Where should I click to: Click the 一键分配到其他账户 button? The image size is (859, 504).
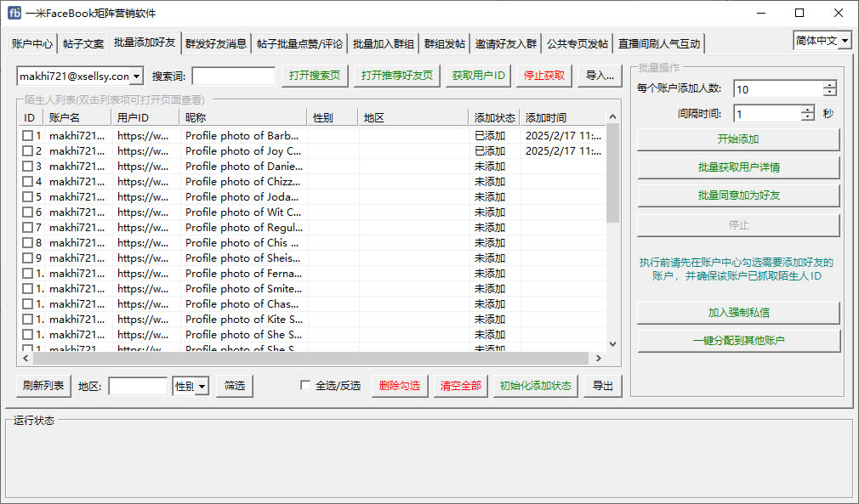point(738,340)
